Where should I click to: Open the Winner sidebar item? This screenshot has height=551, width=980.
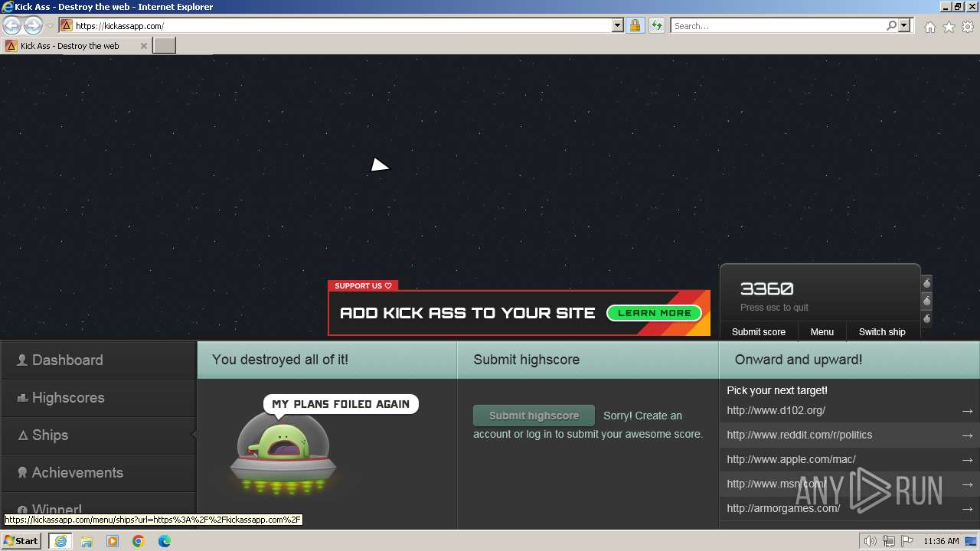click(x=98, y=509)
